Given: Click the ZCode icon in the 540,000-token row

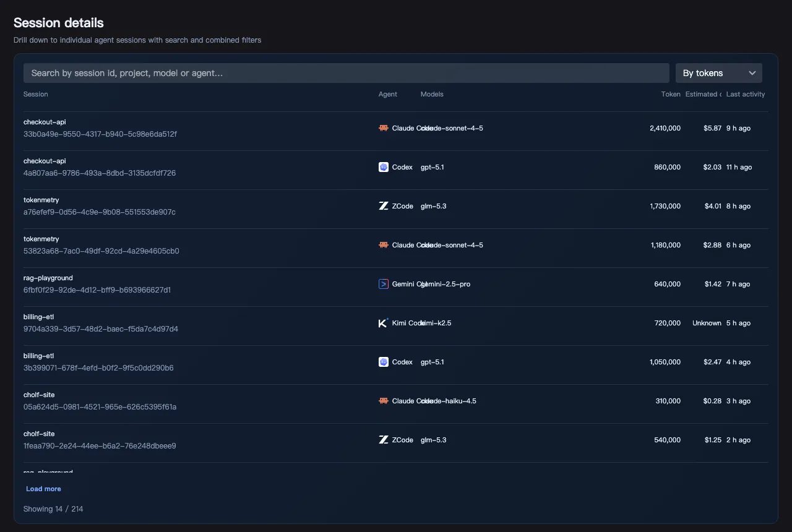Looking at the screenshot, I should click(x=384, y=440).
